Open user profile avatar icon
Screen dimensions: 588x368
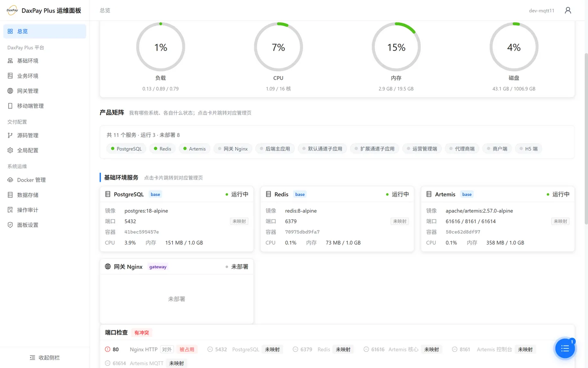[568, 10]
